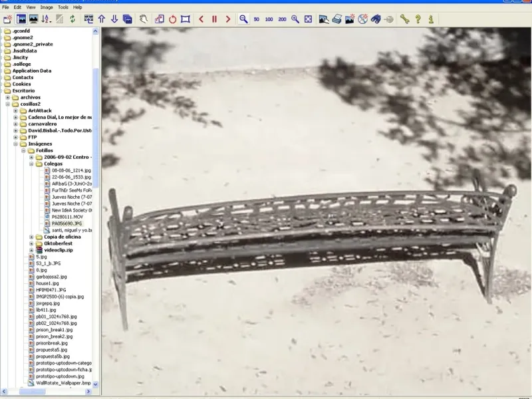Expand the Oktoberfest folder node

coord(31,243)
